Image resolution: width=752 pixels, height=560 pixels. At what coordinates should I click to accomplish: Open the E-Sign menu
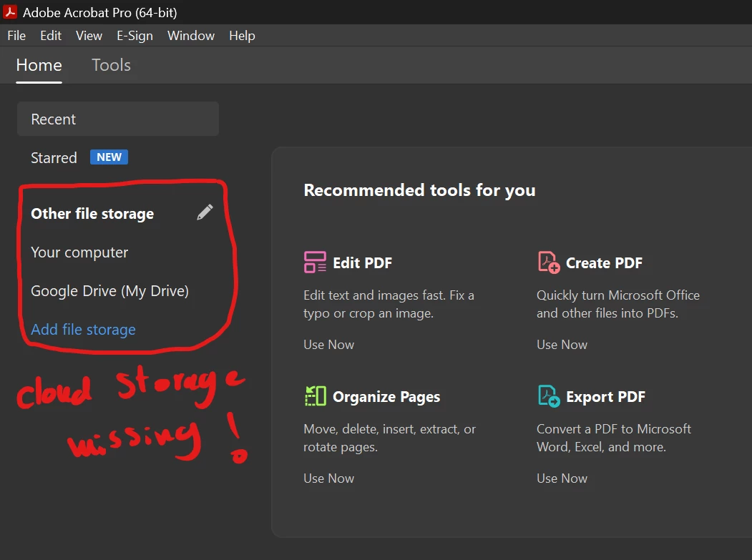pyautogui.click(x=135, y=36)
